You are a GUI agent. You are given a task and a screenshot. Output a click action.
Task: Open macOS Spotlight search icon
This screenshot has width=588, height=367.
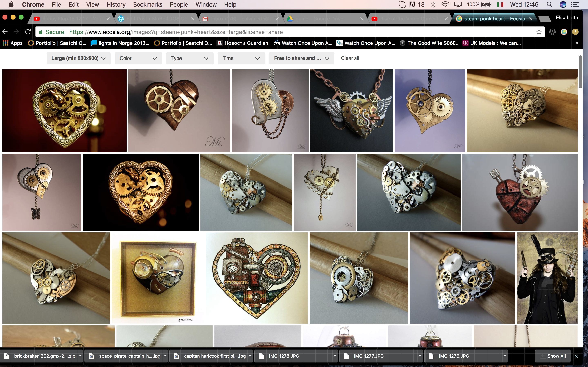[x=549, y=5]
